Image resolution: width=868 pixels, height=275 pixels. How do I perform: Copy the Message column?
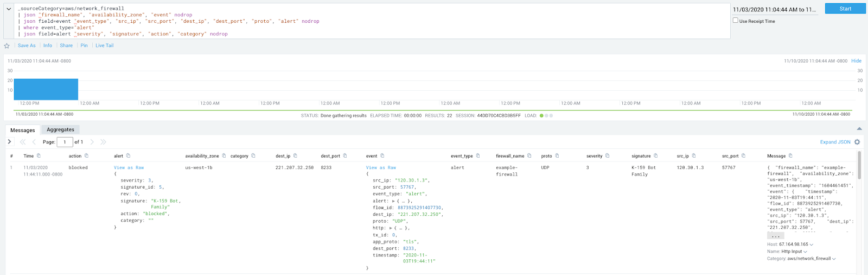pos(790,156)
